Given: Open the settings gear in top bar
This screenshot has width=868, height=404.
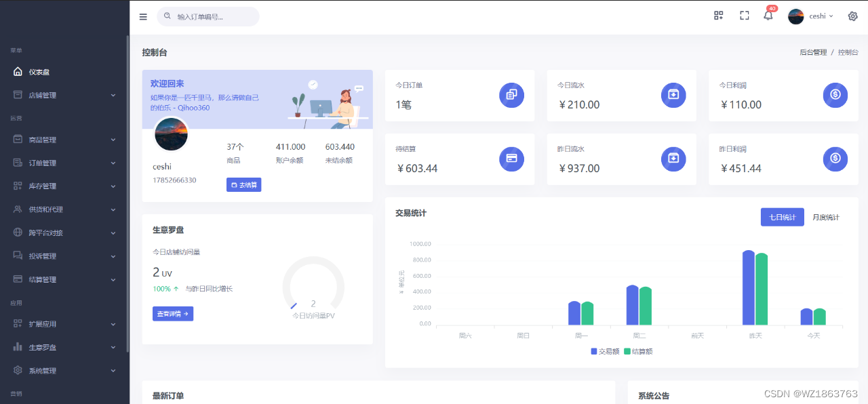Looking at the screenshot, I should click(852, 16).
